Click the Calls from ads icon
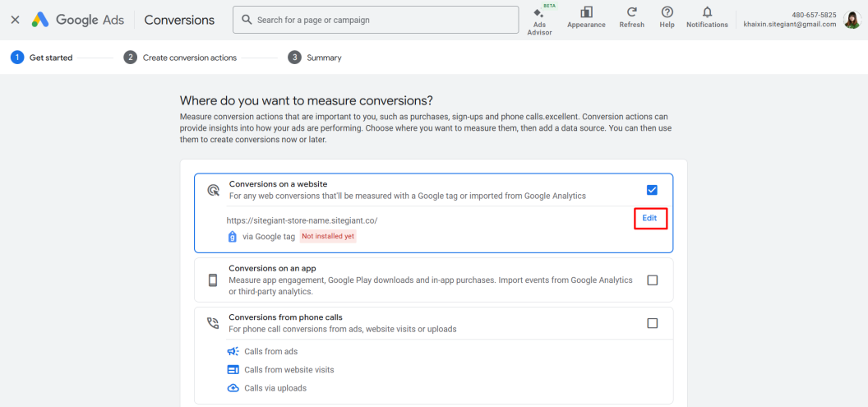Screen dimensions: 868x407 point(233,351)
